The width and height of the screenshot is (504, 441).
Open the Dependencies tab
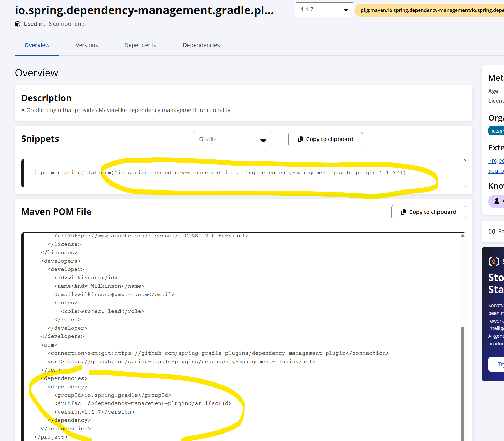(x=201, y=45)
